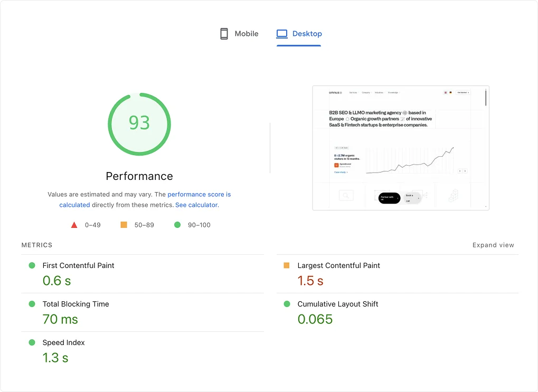
Task: Click the circular performance gauge showing 93
Action: [139, 124]
